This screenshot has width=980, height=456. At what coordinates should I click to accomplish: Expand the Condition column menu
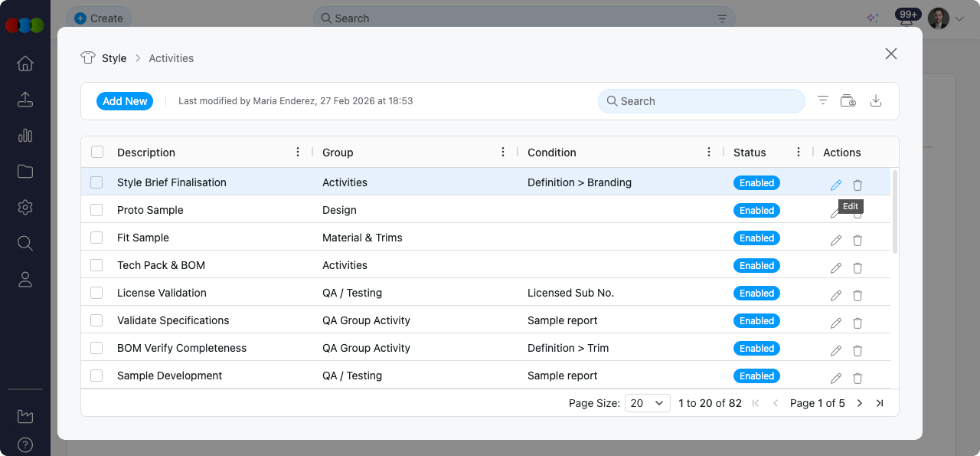click(x=709, y=152)
